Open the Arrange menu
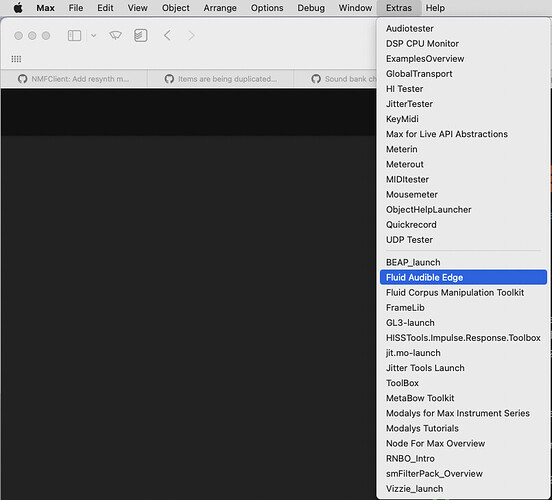 220,8
